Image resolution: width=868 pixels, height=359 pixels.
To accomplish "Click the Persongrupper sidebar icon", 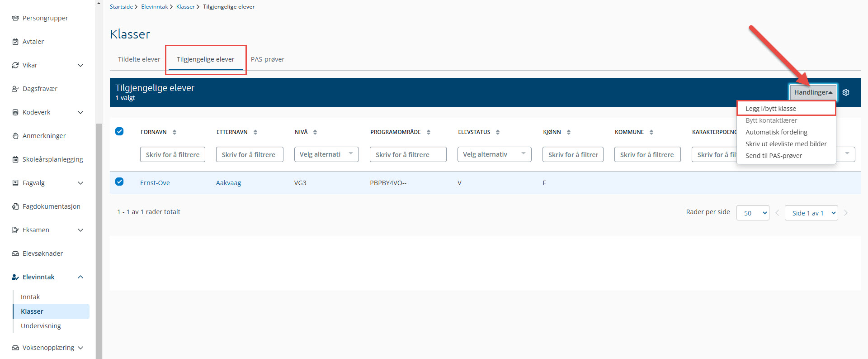I will (x=15, y=18).
